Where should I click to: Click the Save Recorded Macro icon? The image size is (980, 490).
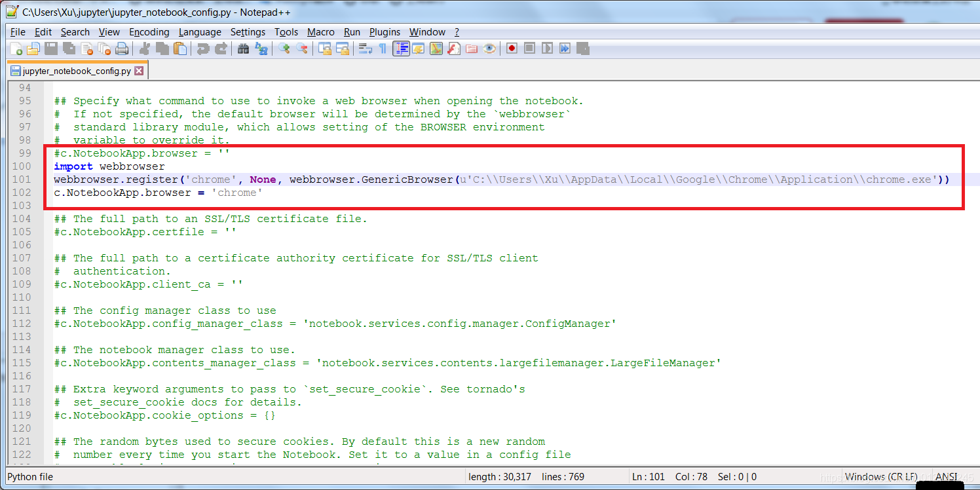[582, 48]
